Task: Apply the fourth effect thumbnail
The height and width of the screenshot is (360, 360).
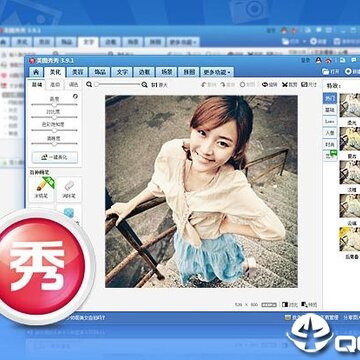Action: tap(350, 206)
